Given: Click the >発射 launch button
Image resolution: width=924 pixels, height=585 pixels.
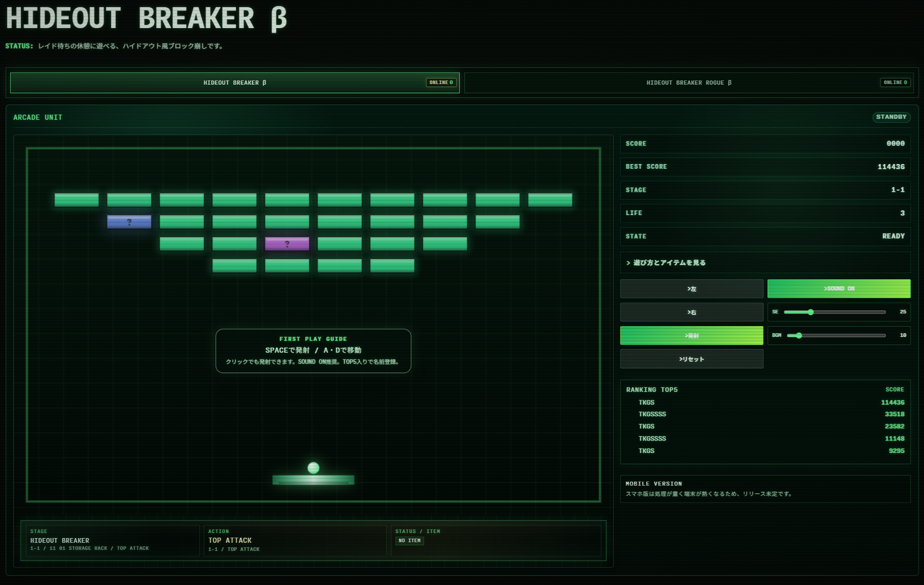Looking at the screenshot, I should pos(692,336).
